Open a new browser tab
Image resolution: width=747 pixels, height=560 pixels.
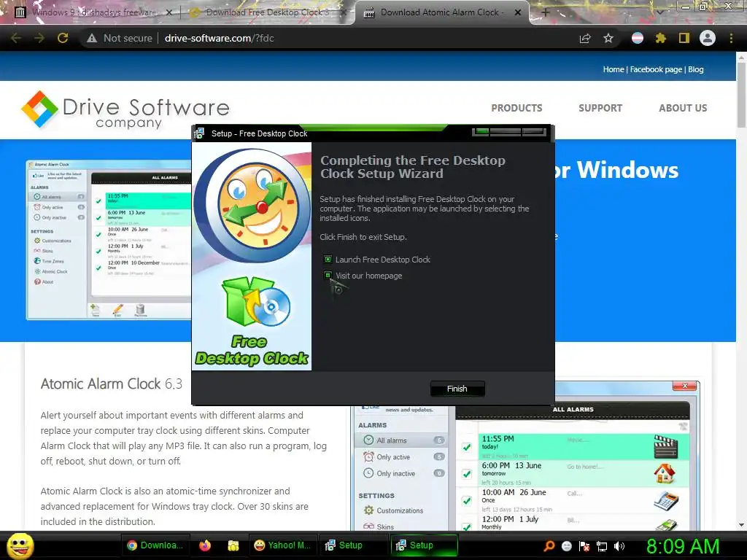[x=546, y=13]
